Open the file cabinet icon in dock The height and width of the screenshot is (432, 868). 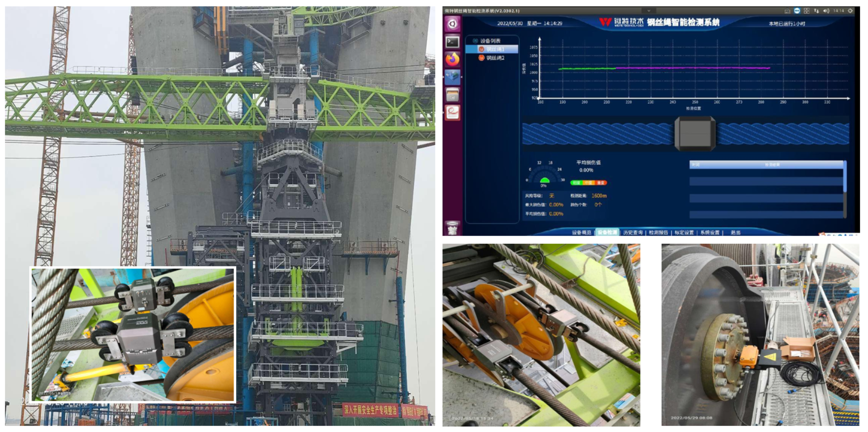pyautogui.click(x=452, y=94)
